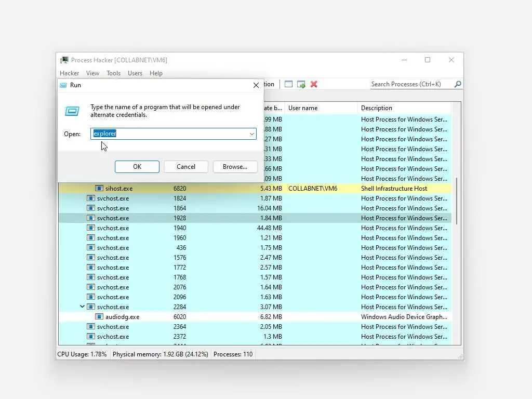Select svchost.exe with PID 1772
The image size is (532, 399).
point(255,268)
